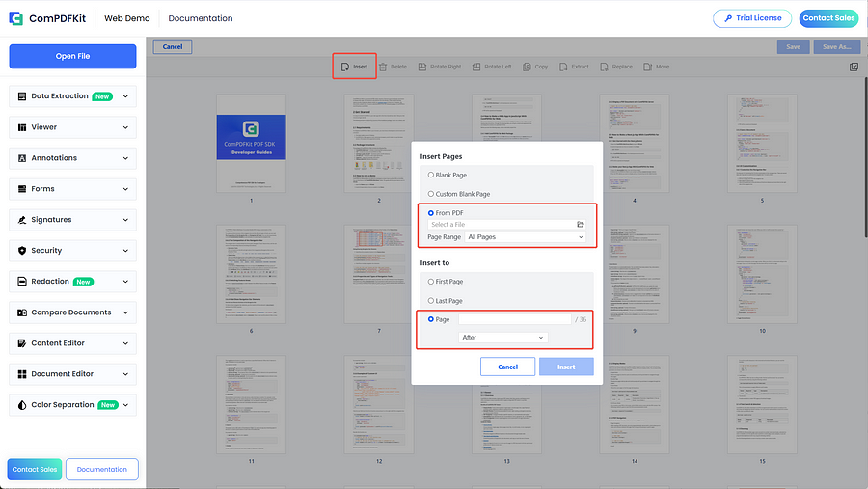Click the Redaction sidebar icon
868x489 pixels.
coord(22,282)
